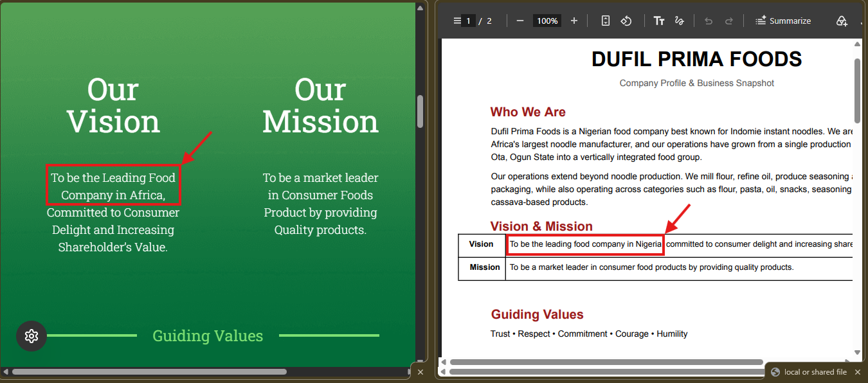Click the PDF vertical scrollbar thumb
The image size is (868, 383).
tap(857, 91)
